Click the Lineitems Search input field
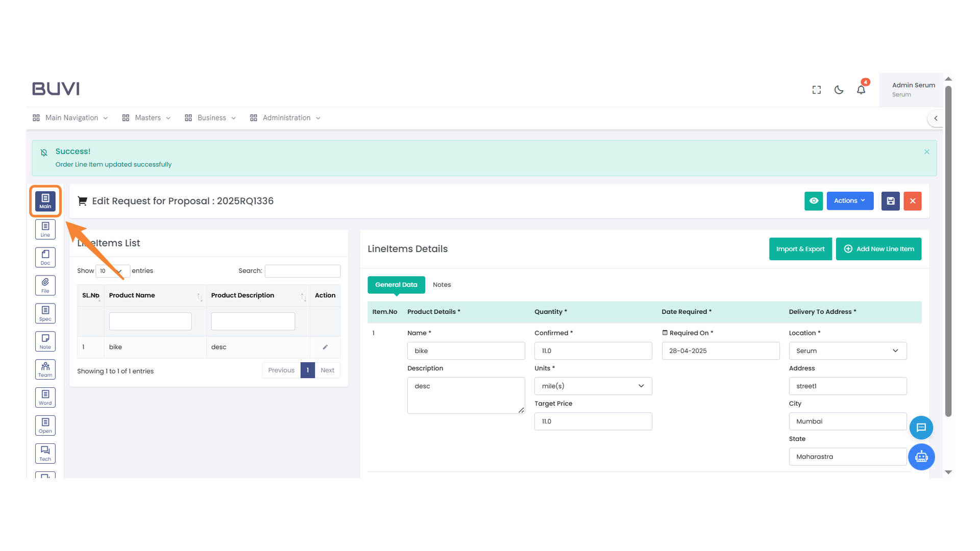Screen dimensions: 980x551 pyautogui.click(x=302, y=271)
